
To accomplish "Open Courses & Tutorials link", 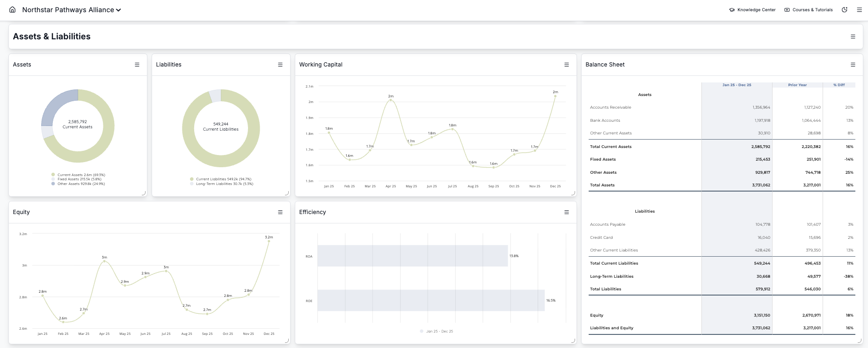I will click(809, 10).
